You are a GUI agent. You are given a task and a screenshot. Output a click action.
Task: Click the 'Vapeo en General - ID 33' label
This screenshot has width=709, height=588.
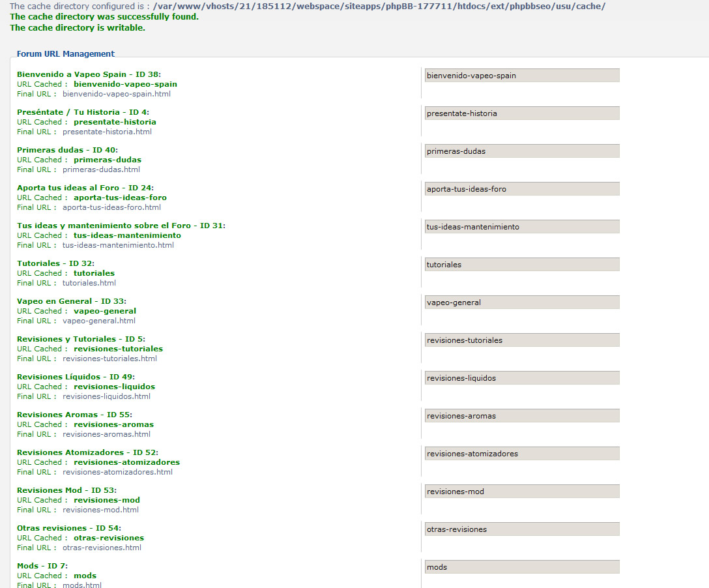72,301
